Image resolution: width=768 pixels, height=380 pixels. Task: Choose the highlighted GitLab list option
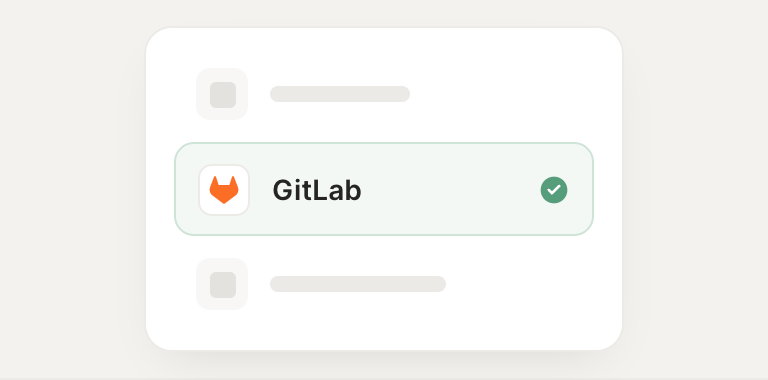[x=384, y=189]
